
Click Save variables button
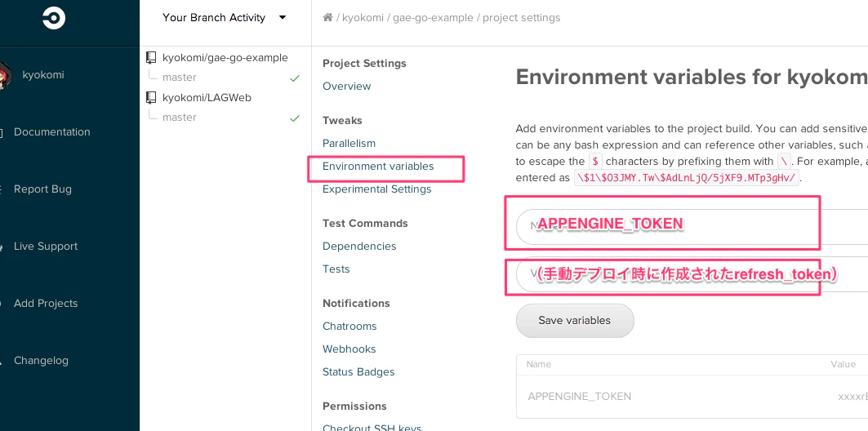[x=575, y=320]
